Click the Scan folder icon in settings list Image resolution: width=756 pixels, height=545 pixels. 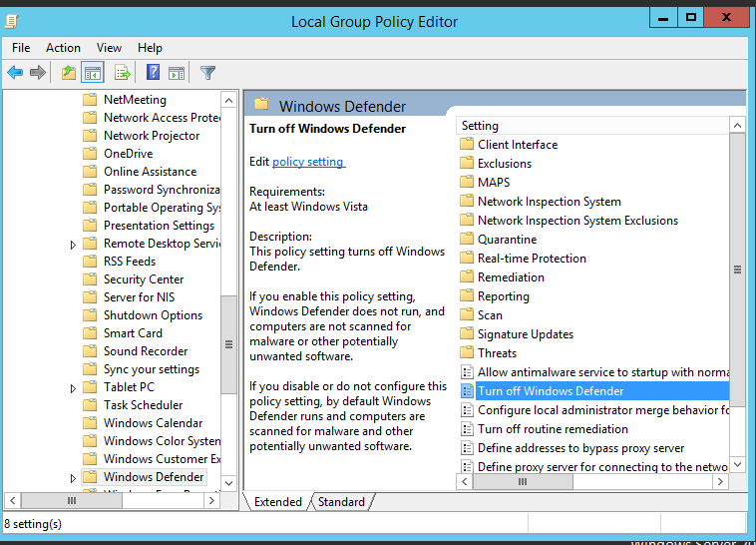[467, 314]
